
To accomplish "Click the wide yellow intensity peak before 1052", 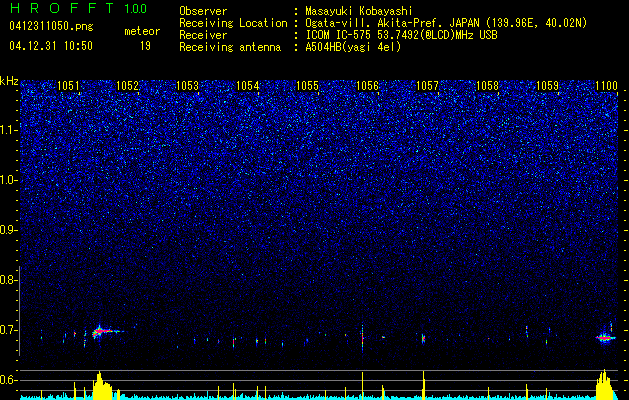I will [x=103, y=385].
